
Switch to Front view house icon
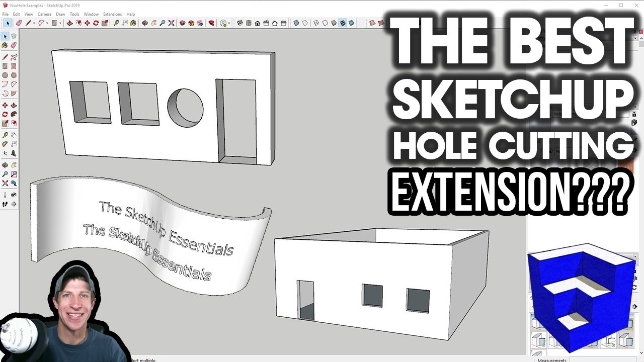coord(257,23)
